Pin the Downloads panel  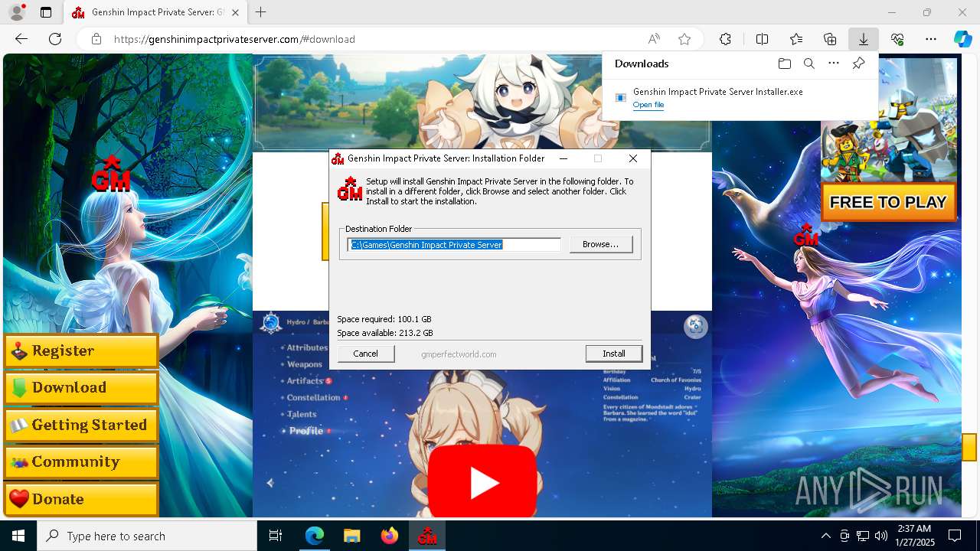(859, 64)
